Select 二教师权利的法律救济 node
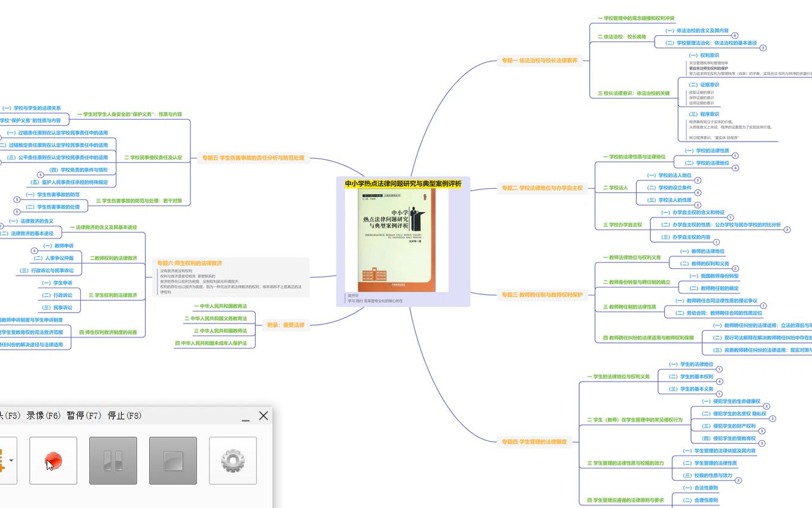 (x=113, y=258)
